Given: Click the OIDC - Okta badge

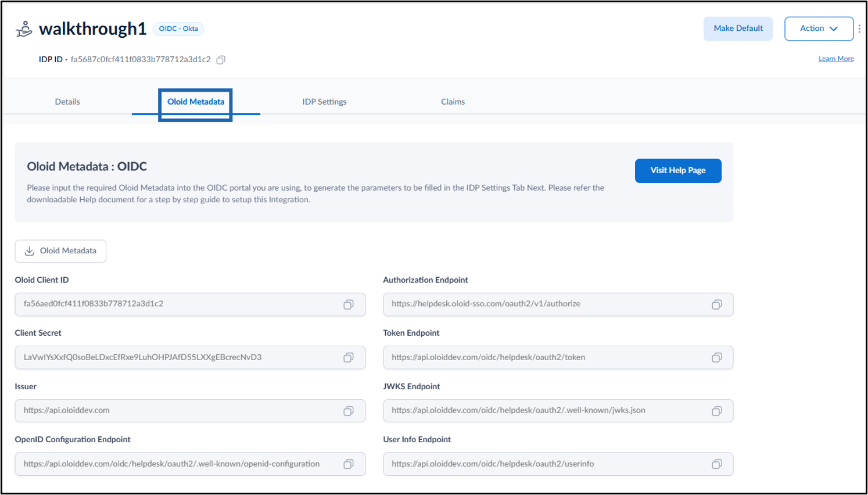Looking at the screenshot, I should pyautogui.click(x=178, y=28).
